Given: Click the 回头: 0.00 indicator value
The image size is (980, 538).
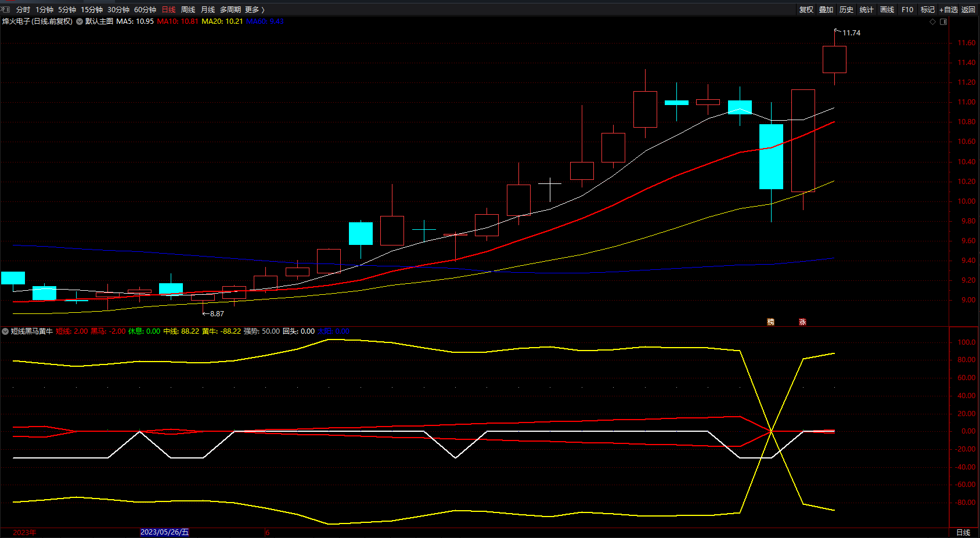Looking at the screenshot, I should (298, 331).
